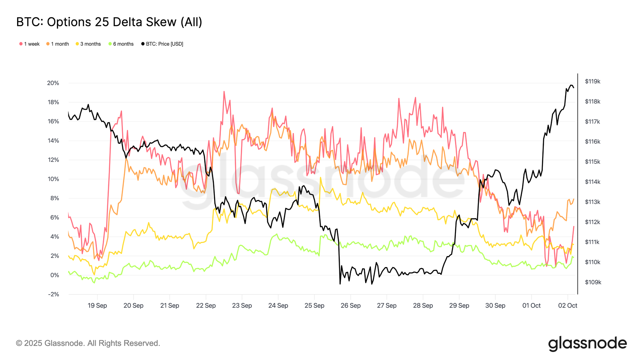
Task: Click the 20% label on left axis
Action: [53, 83]
